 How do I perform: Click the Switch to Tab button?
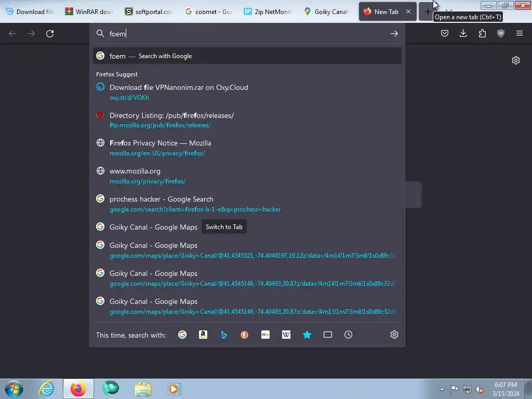pyautogui.click(x=224, y=227)
